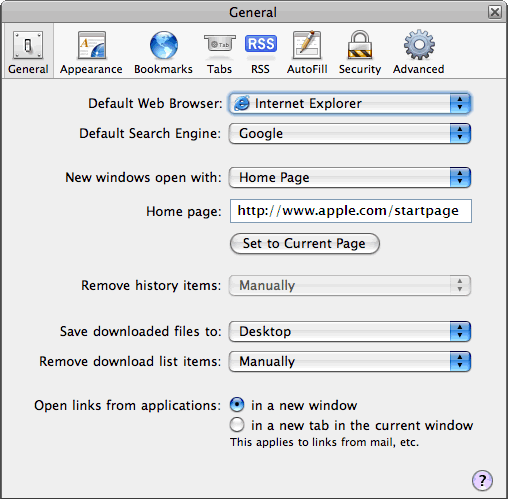
Task: Change the 'Save downloaded files to' location
Action: (350, 331)
